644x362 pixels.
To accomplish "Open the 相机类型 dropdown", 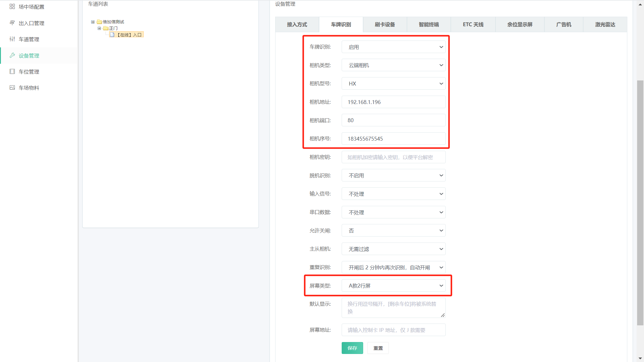I will (x=393, y=65).
